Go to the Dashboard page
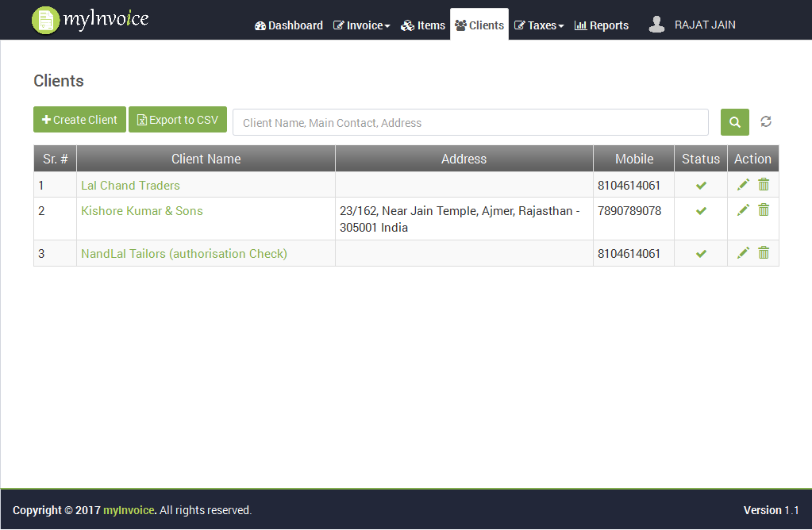Viewport: 812px width, 530px height. 289,25
